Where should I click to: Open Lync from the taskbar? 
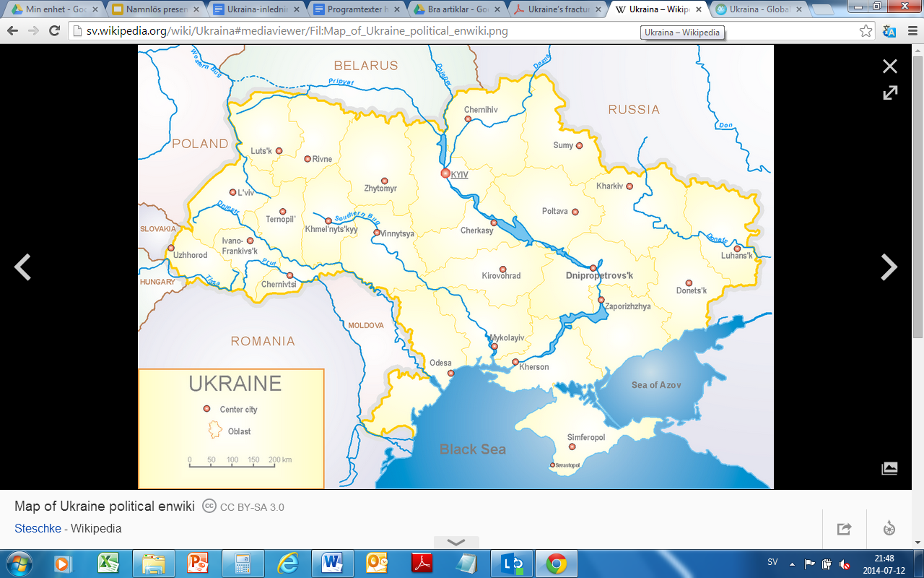click(x=512, y=563)
